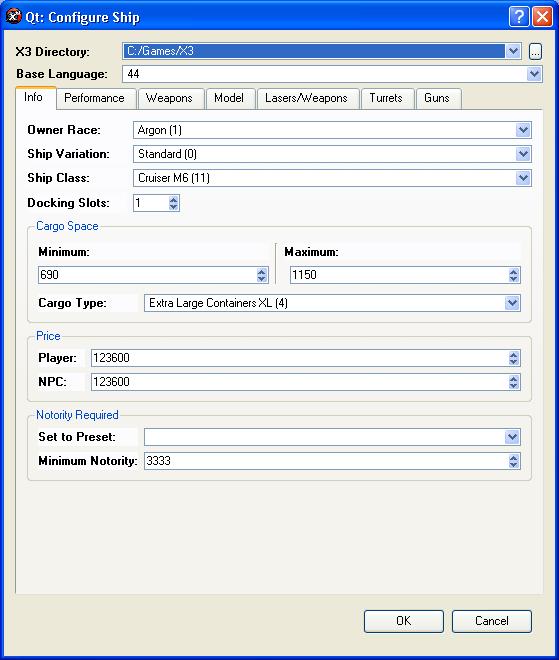The width and height of the screenshot is (559, 660).
Task: Select the Info tab
Action: click(x=34, y=97)
